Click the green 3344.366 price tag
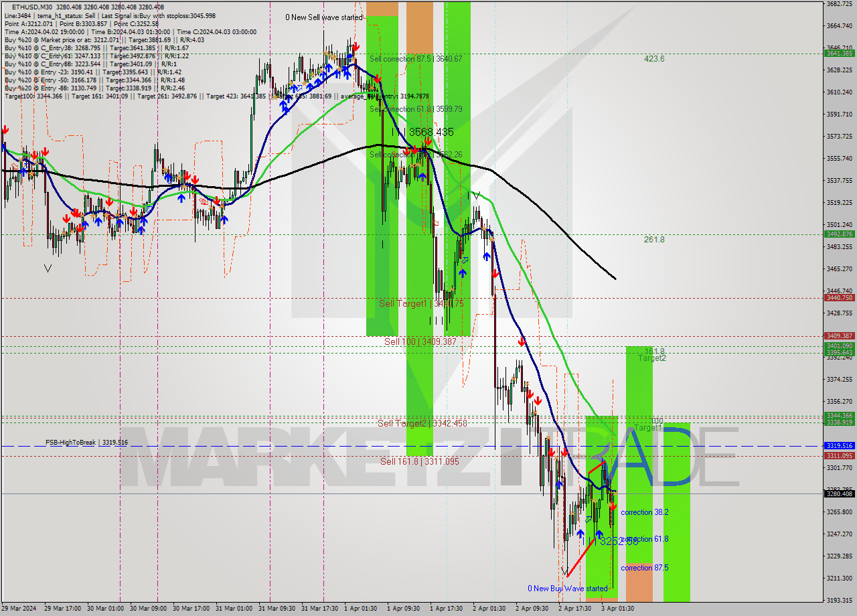The width and height of the screenshot is (857, 616). (840, 416)
